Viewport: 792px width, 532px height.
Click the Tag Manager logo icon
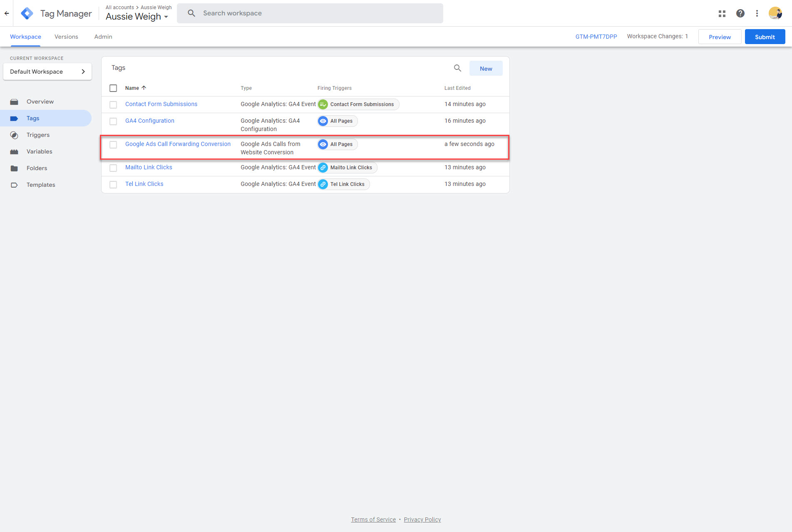coord(27,13)
